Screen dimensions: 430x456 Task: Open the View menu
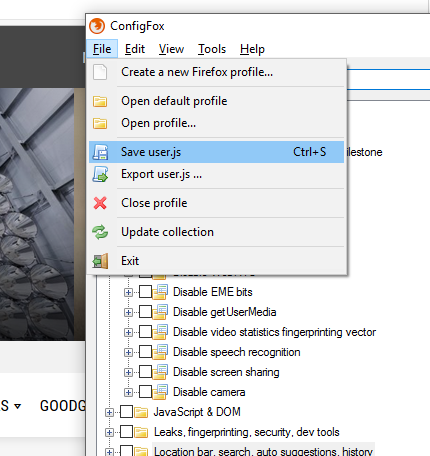[x=171, y=49]
